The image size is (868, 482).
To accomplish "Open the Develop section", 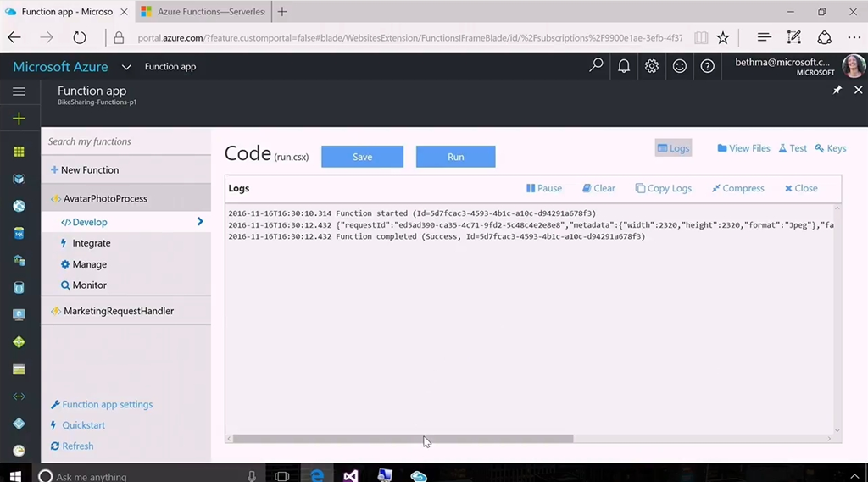I will point(84,222).
